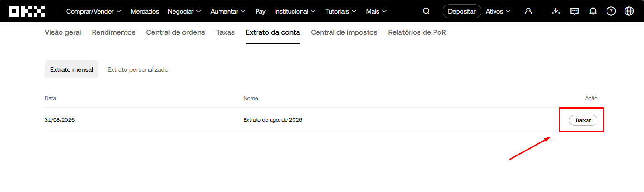Open the user profile icon
Image resolution: width=644 pixels, height=192 pixels.
pos(528,11)
